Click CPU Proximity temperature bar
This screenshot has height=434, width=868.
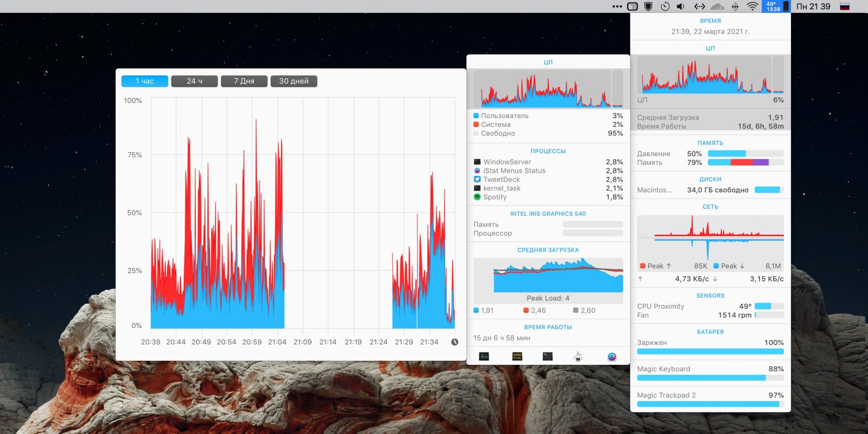769,306
